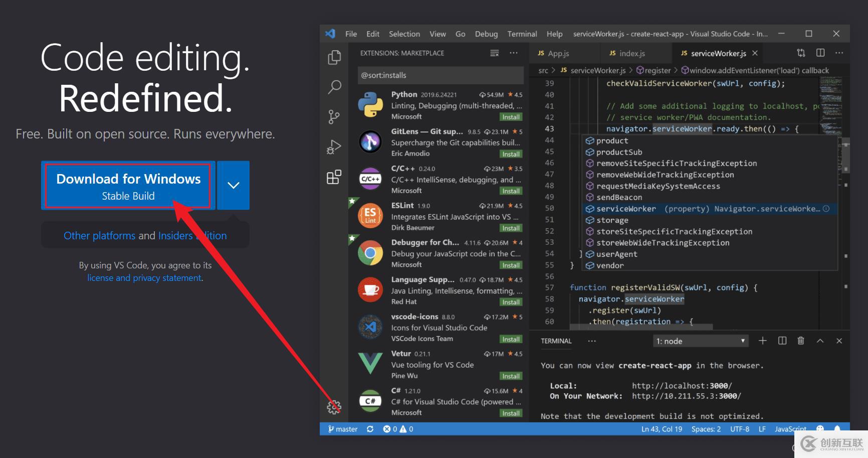Open the Source Control view icon
Screen dimensions: 868x458
pyautogui.click(x=334, y=117)
